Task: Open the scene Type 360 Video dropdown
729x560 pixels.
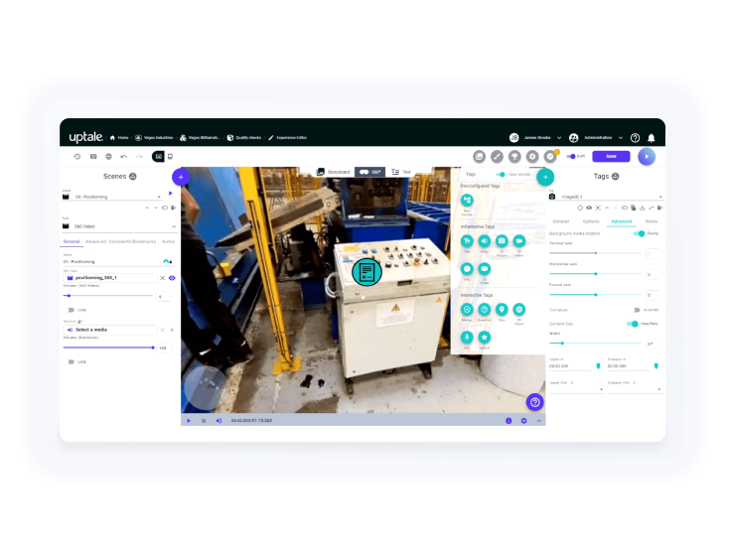Action: click(x=119, y=226)
